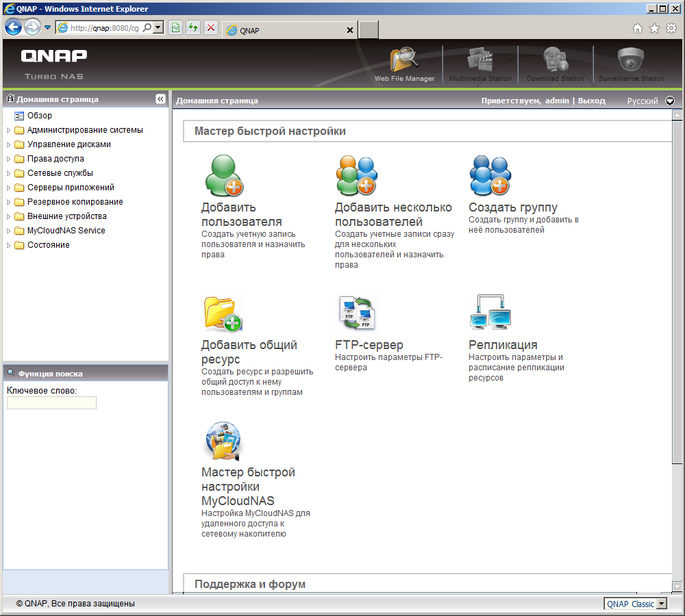The image size is (685, 616).
Task: Expand Сетевые службы tree node
Action: click(8, 173)
